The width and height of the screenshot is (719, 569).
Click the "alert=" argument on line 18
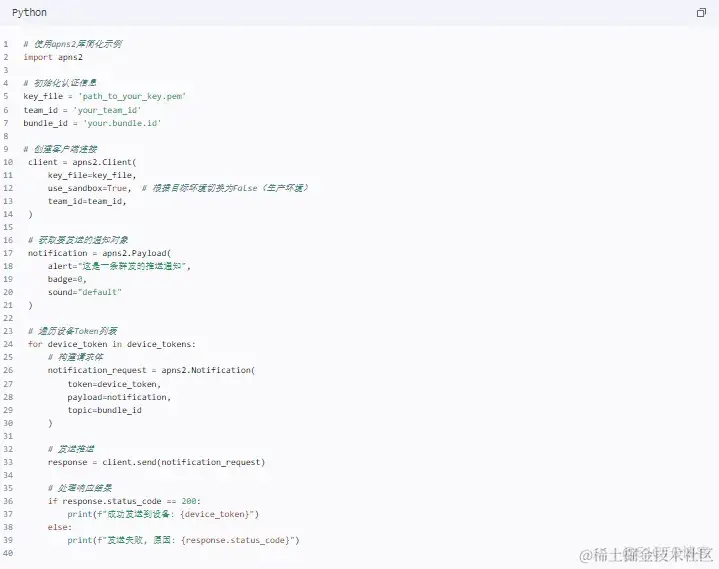point(119,266)
